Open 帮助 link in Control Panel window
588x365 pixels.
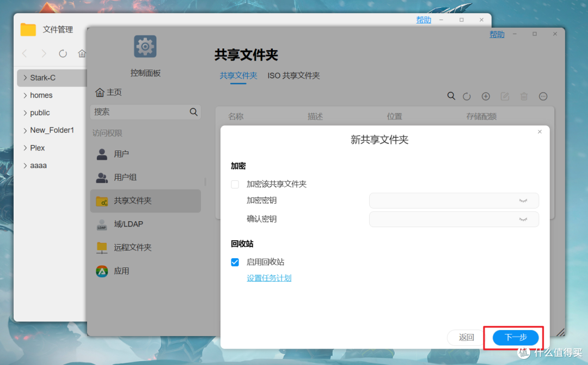497,34
